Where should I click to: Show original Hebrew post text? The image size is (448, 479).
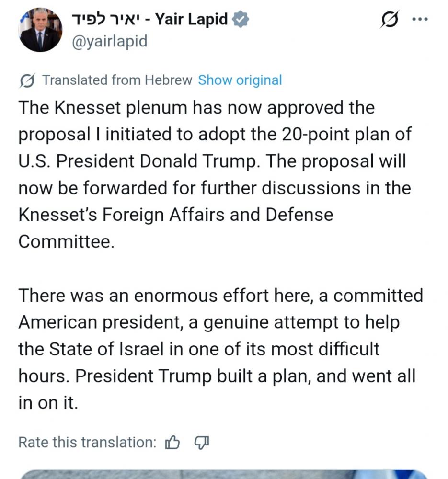tap(240, 80)
